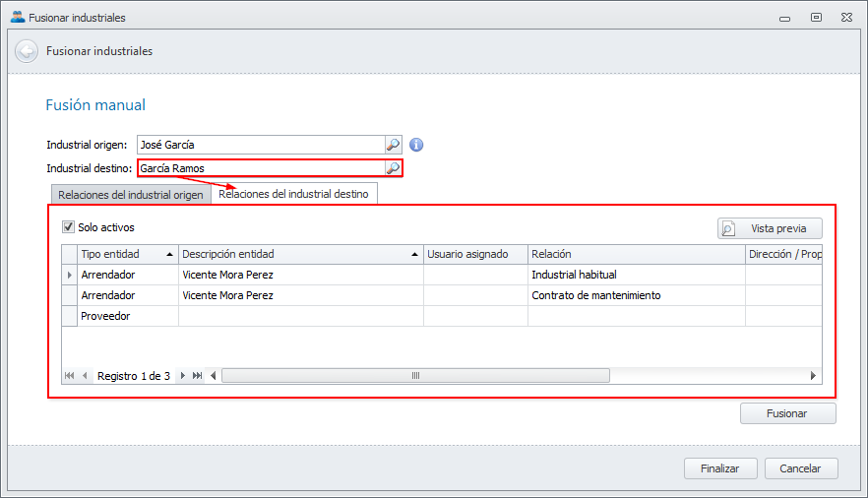Open lookup for Industrial destino field
The image size is (868, 498).
click(393, 168)
